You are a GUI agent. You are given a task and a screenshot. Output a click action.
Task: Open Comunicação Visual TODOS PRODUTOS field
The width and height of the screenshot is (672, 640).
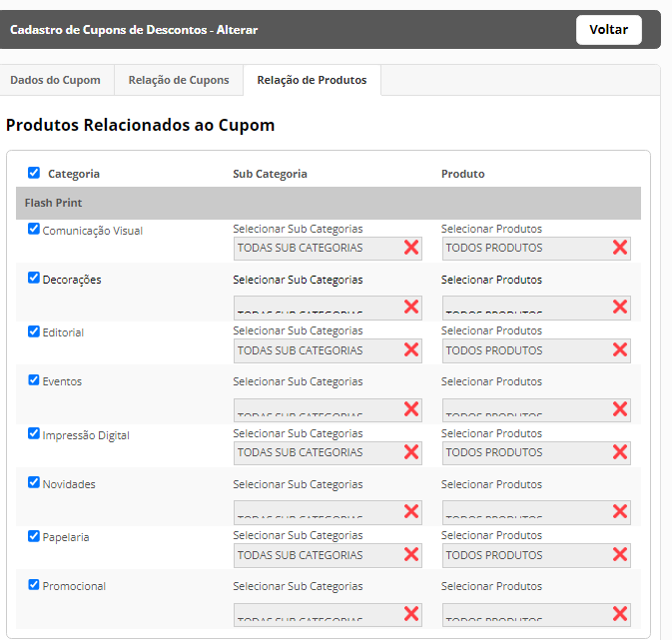[x=536, y=249]
